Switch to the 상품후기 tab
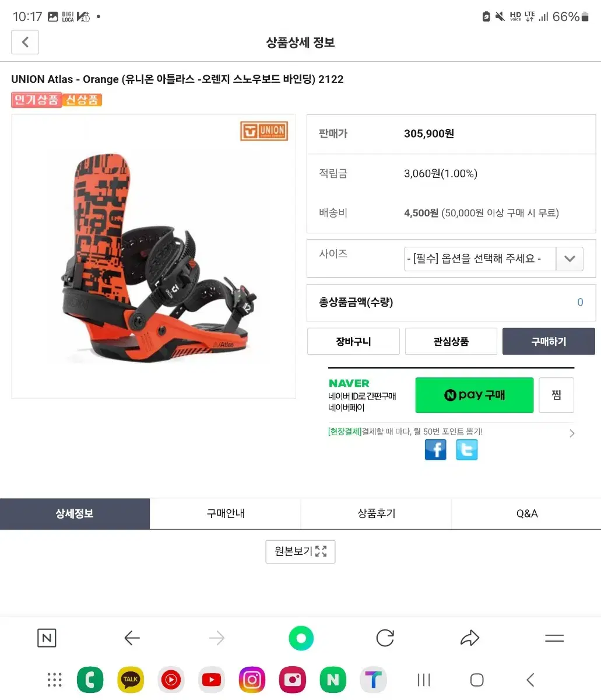Screen dimensions: 601x700 pyautogui.click(x=377, y=514)
